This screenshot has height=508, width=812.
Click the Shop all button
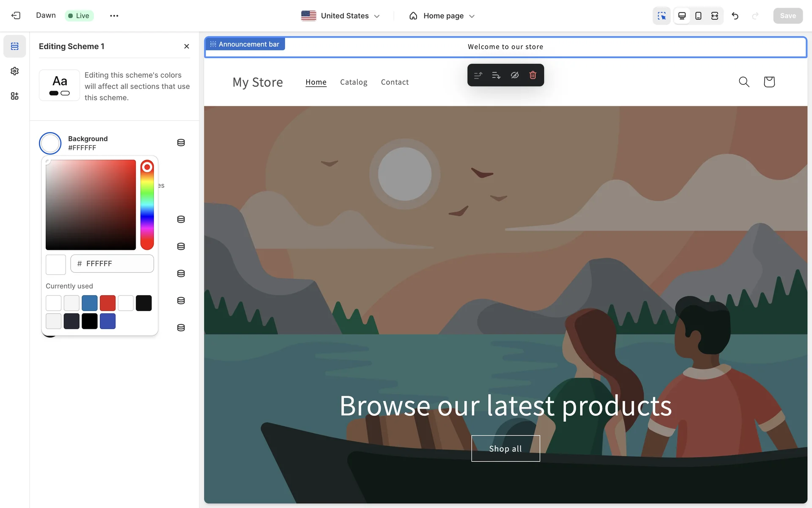point(505,449)
